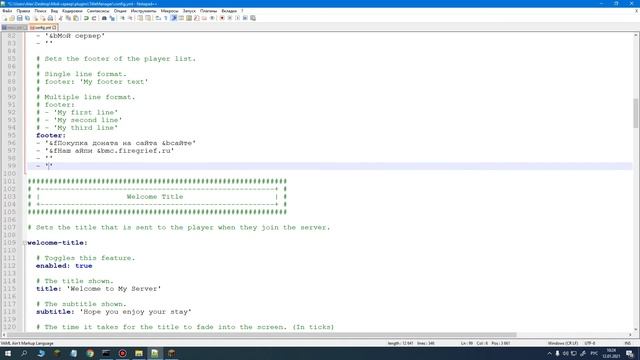Toggle synchronized horizontal scrolling

[x=148, y=18]
